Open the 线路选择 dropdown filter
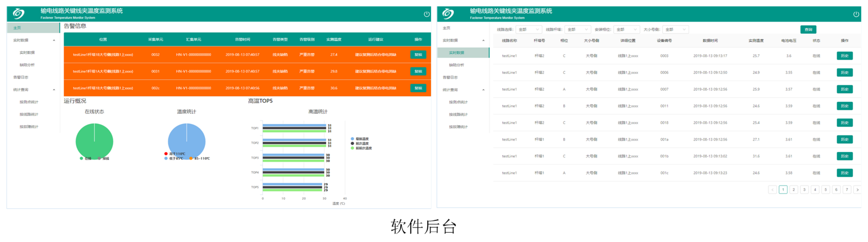The image size is (868, 242). pos(528,30)
